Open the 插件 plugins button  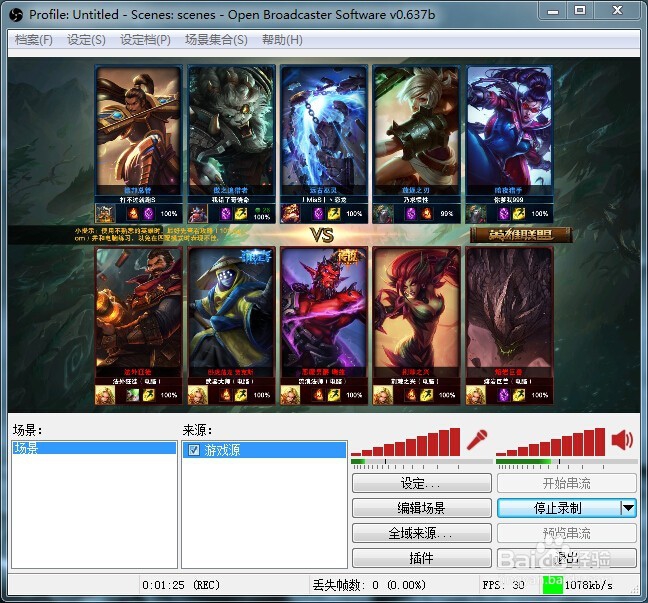[x=422, y=558]
